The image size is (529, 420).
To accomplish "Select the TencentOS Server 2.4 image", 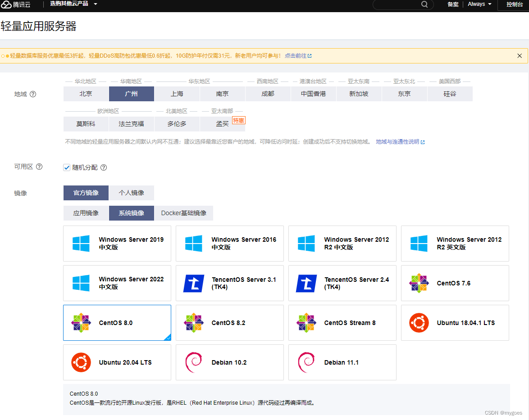I will [x=342, y=283].
